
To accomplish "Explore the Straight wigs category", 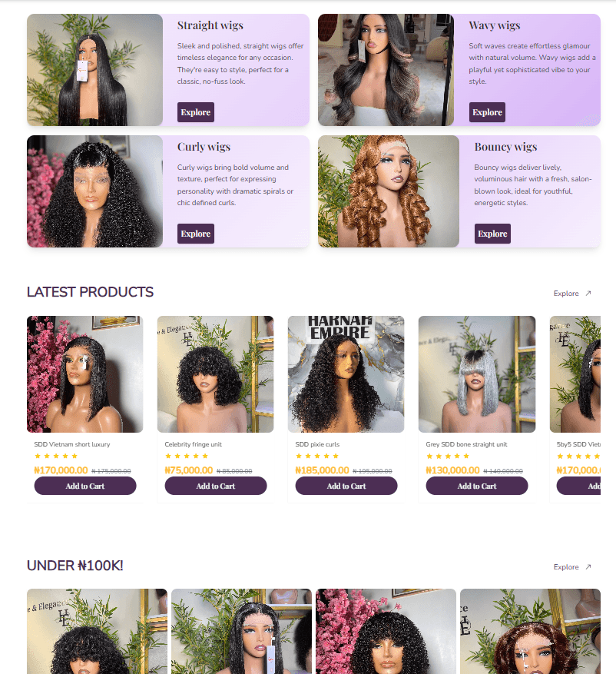I will click(x=195, y=112).
